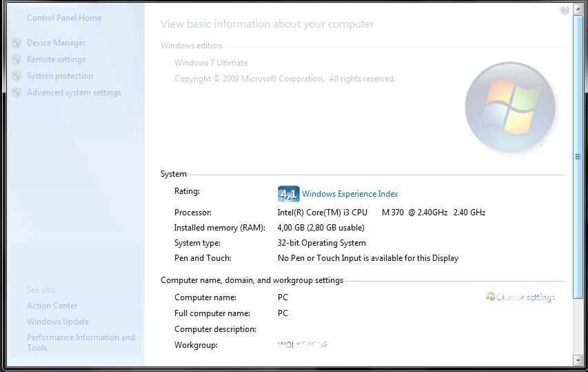Image resolution: width=588 pixels, height=372 pixels.
Task: Click the 'Computer description:' label
Action: point(215,329)
